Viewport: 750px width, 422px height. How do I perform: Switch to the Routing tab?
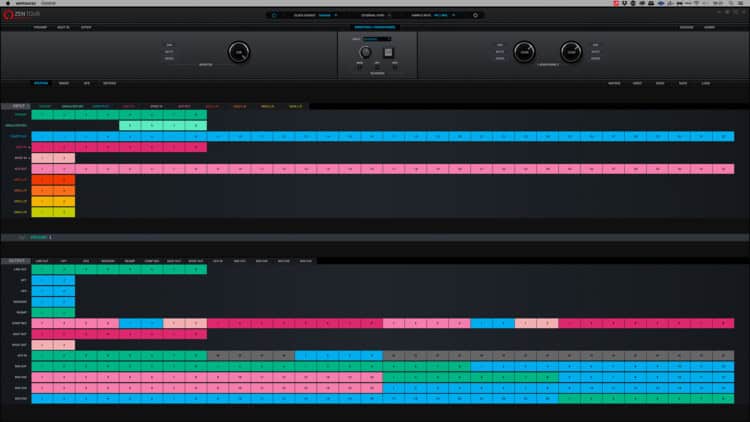(x=41, y=83)
